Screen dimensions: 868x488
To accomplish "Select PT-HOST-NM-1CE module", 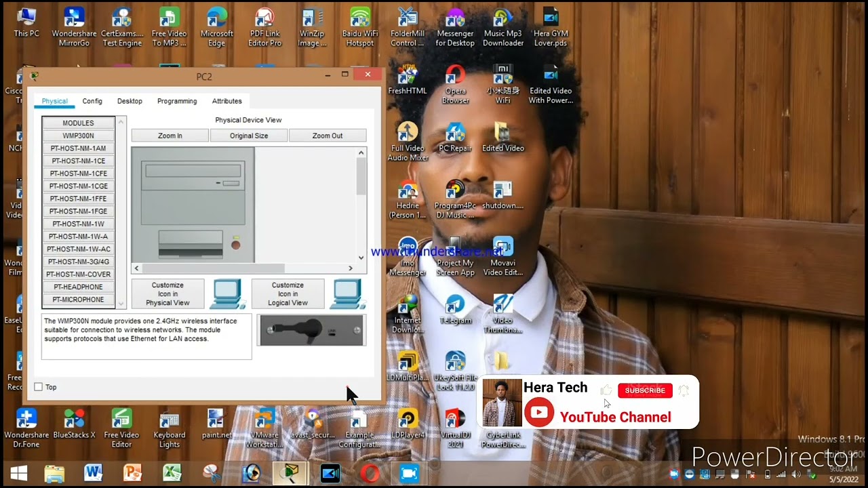I will click(x=79, y=161).
